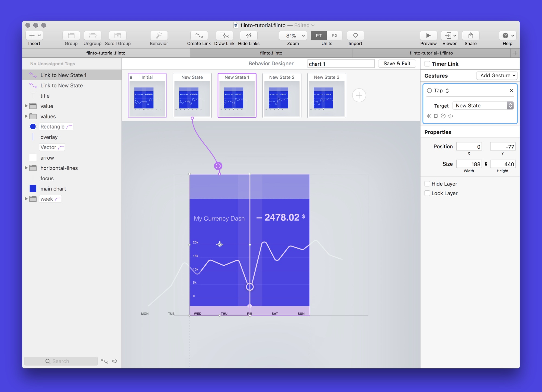Image resolution: width=542 pixels, height=392 pixels.
Task: Click the gesture filter icon beside Search
Action: click(115, 361)
